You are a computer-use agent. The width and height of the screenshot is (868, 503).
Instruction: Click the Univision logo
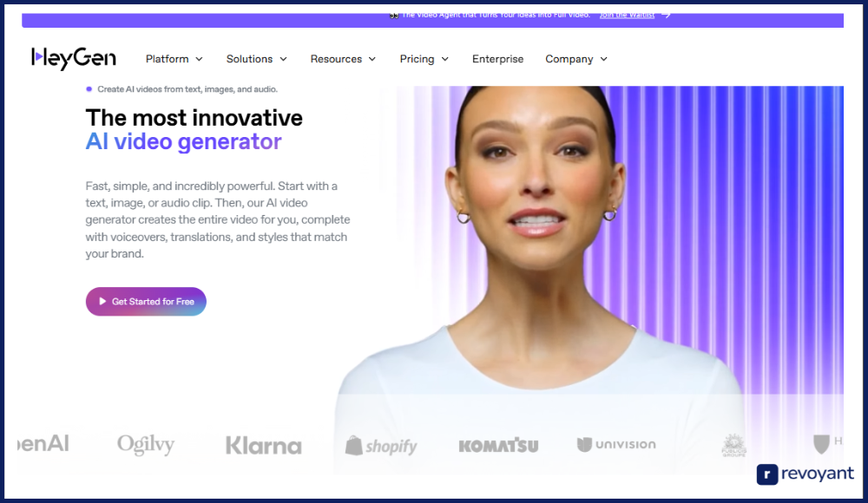(616, 444)
